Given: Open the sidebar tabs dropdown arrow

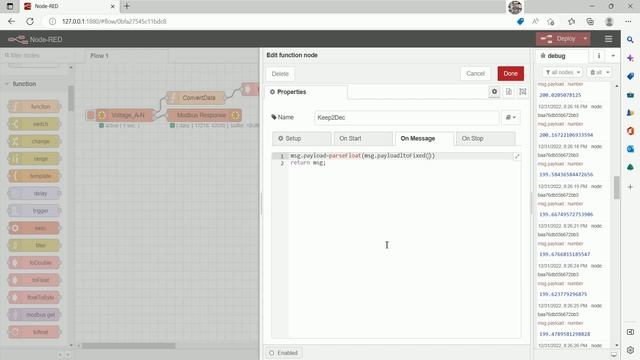Looking at the screenshot, I should pos(613,56).
